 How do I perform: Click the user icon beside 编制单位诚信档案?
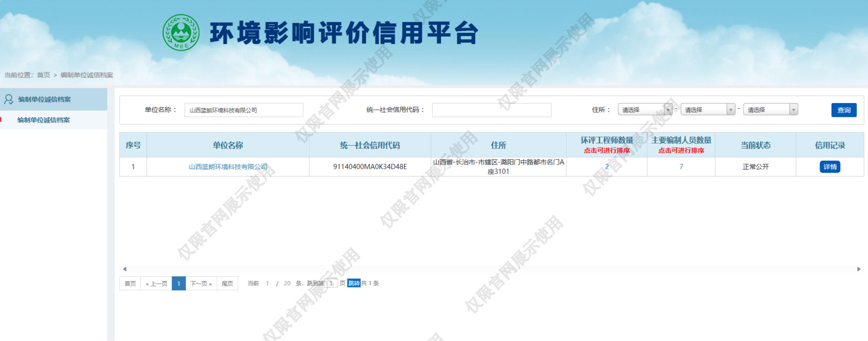[8, 99]
